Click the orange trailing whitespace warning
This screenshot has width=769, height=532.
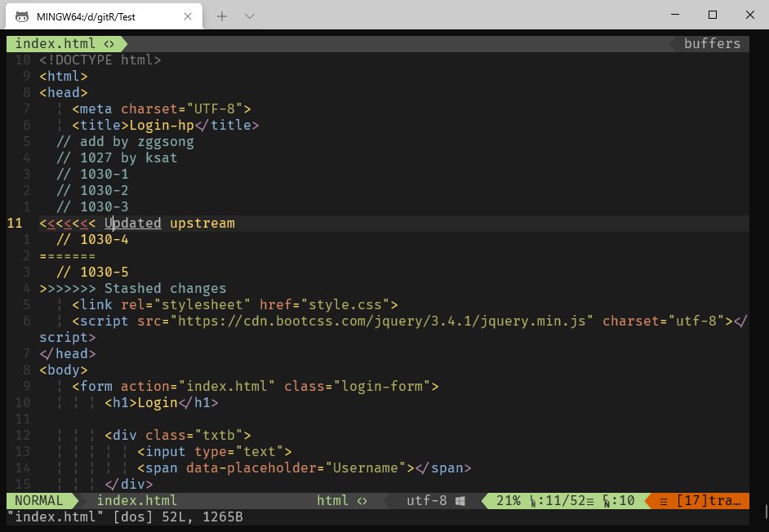tap(702, 500)
